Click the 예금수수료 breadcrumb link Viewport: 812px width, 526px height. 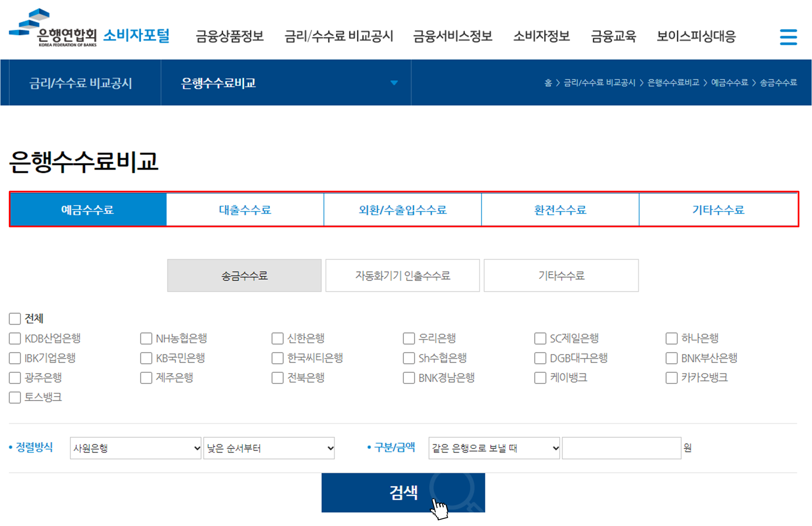[x=730, y=83]
